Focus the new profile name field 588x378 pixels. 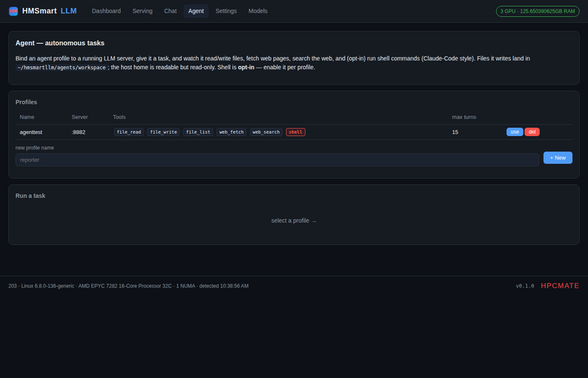(x=277, y=160)
